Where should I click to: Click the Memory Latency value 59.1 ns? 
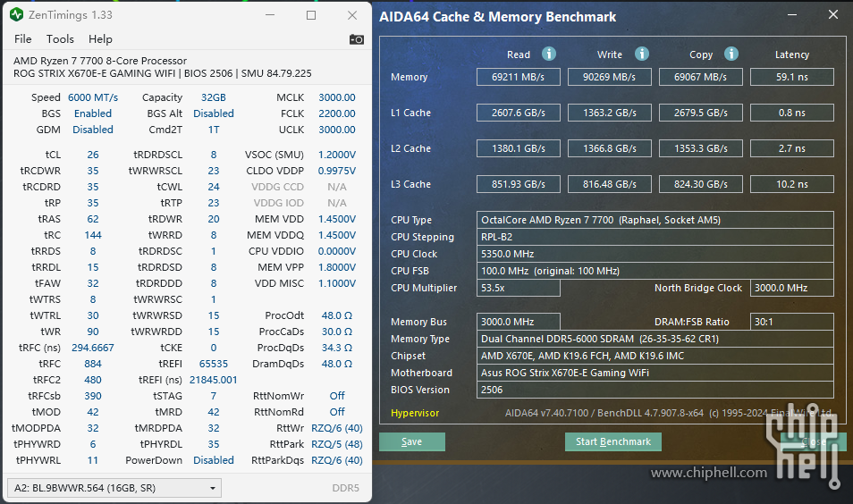pyautogui.click(x=792, y=77)
